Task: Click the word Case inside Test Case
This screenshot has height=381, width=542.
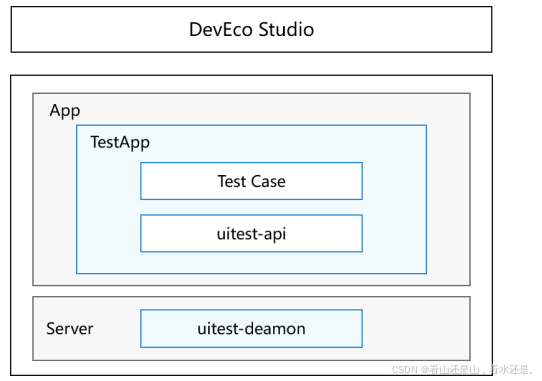Action: [x=268, y=181]
